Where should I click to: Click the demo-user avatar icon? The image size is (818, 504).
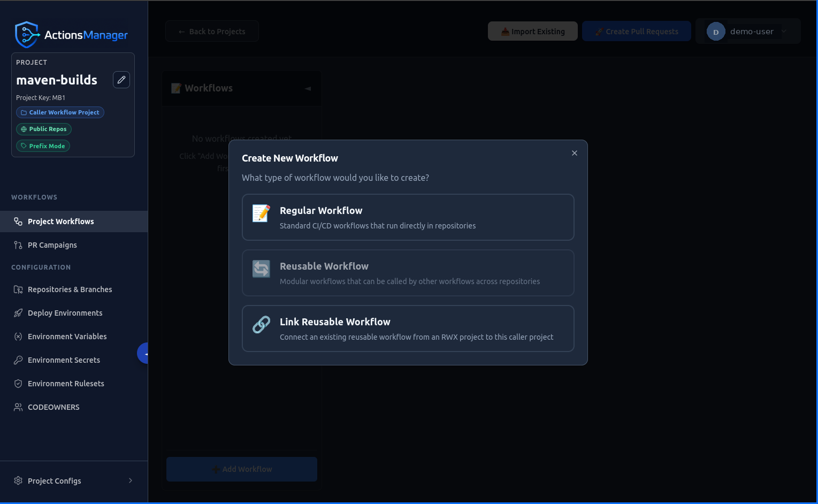[x=716, y=32]
